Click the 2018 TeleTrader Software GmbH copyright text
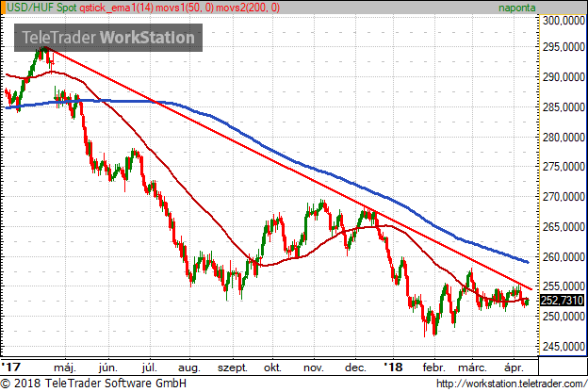Viewport: 588px width, 392px height. (93, 384)
